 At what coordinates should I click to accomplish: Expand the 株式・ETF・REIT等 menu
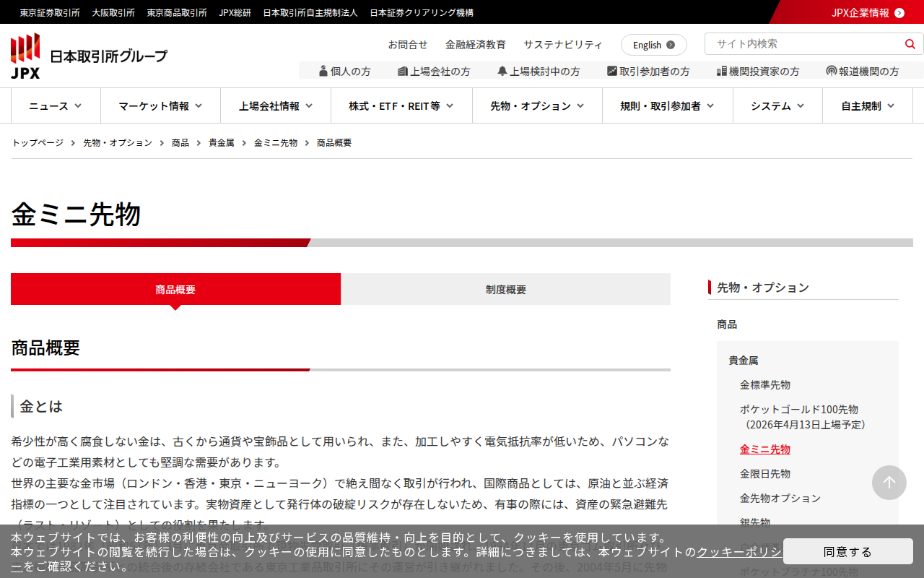(x=401, y=105)
